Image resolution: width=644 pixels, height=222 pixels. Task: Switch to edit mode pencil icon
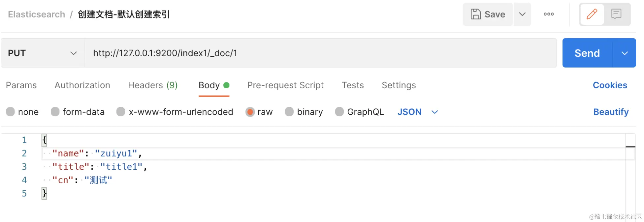(x=592, y=14)
